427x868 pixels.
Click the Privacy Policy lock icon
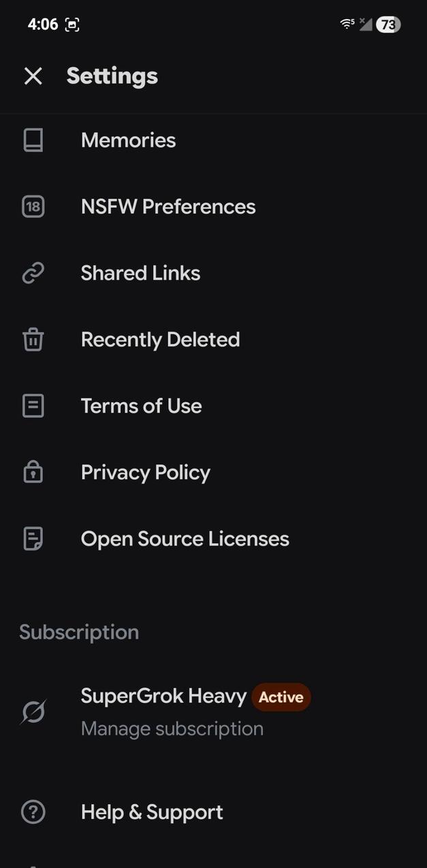click(33, 472)
